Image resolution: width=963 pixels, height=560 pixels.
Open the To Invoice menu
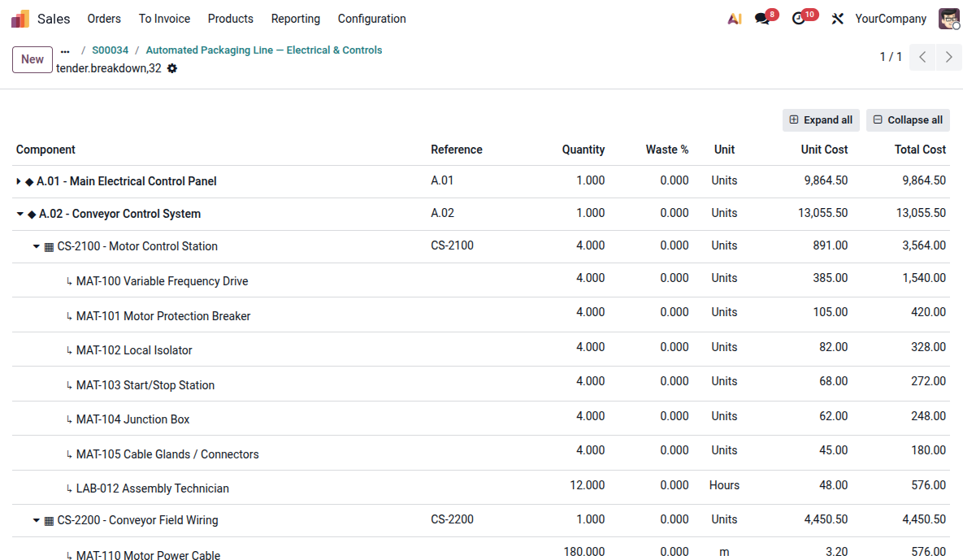[x=165, y=19]
